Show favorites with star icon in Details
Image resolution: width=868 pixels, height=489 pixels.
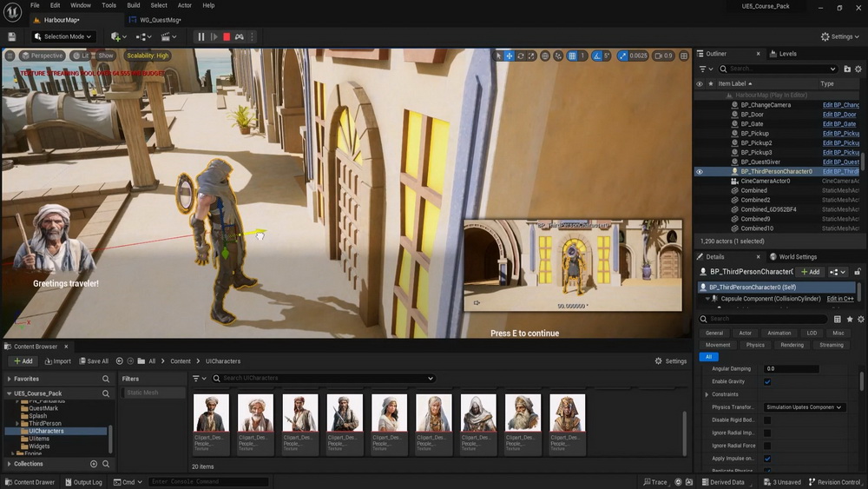(850, 319)
